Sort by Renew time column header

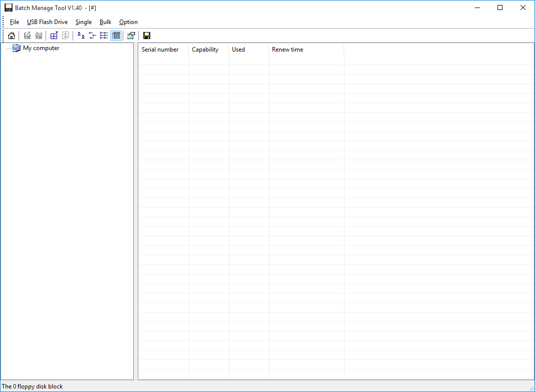(x=307, y=50)
